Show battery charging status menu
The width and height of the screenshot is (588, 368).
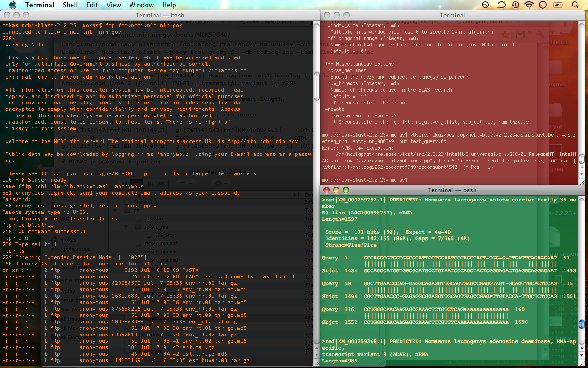point(558,5)
